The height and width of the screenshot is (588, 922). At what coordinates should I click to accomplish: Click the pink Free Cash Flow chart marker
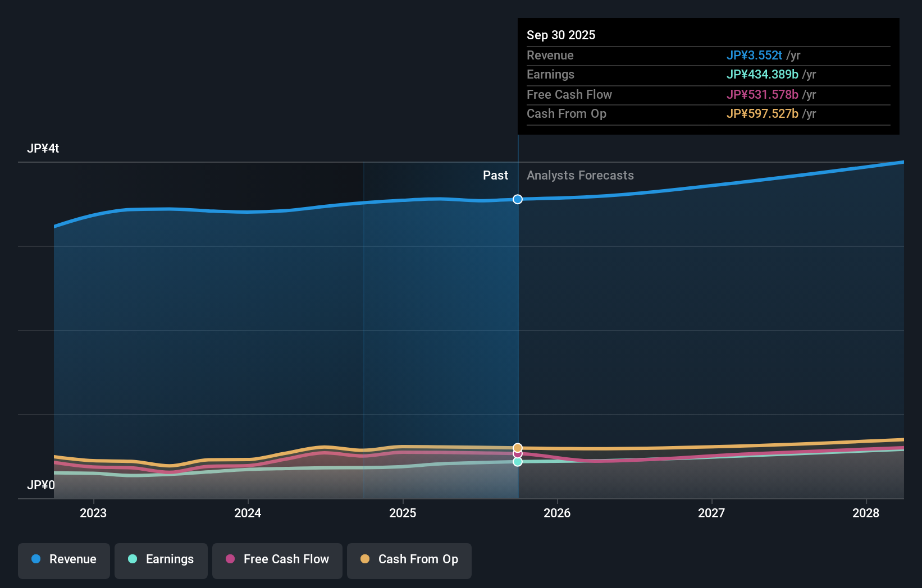coord(517,454)
